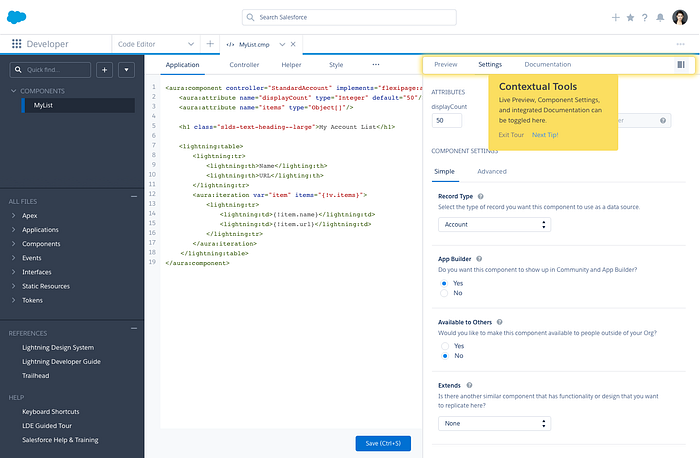Open the app launcher grid icon
This screenshot has height=458, width=700.
16,44
